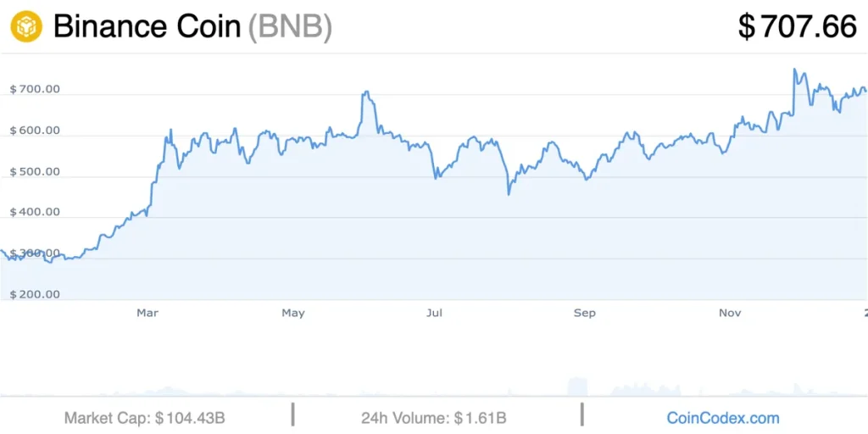868x434 pixels.
Task: Click the volume bar spike near September
Action: (x=577, y=387)
